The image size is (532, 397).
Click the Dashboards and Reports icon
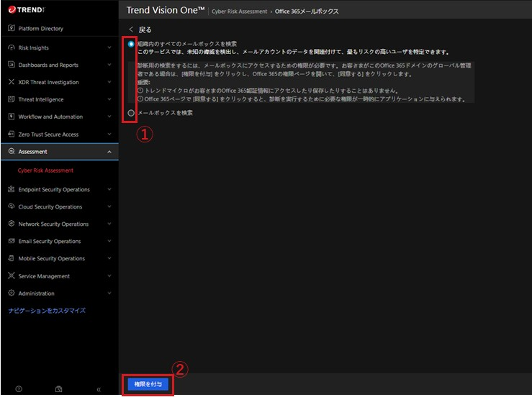12,65
